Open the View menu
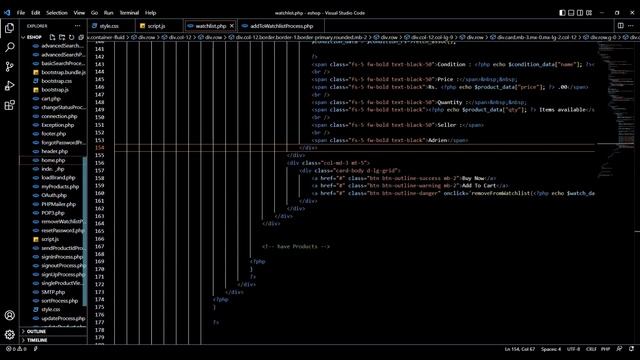Viewport: 640px width, 360px height. [79, 13]
